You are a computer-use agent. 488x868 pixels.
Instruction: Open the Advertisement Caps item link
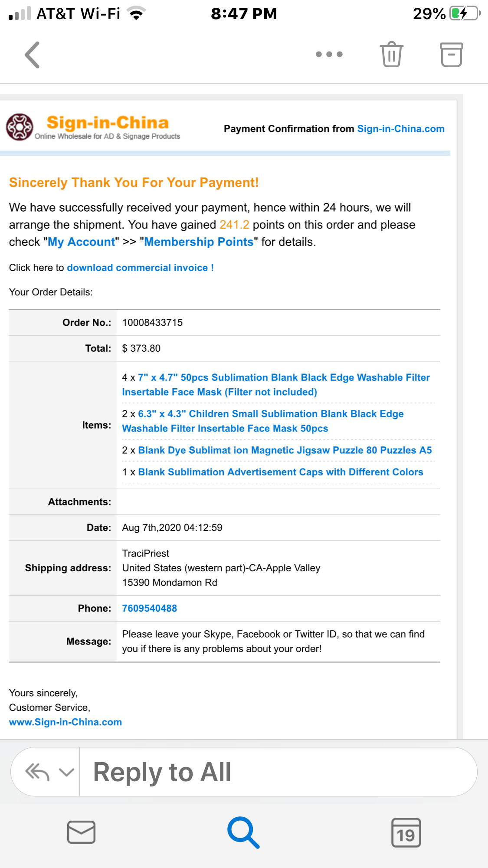pos(281,472)
